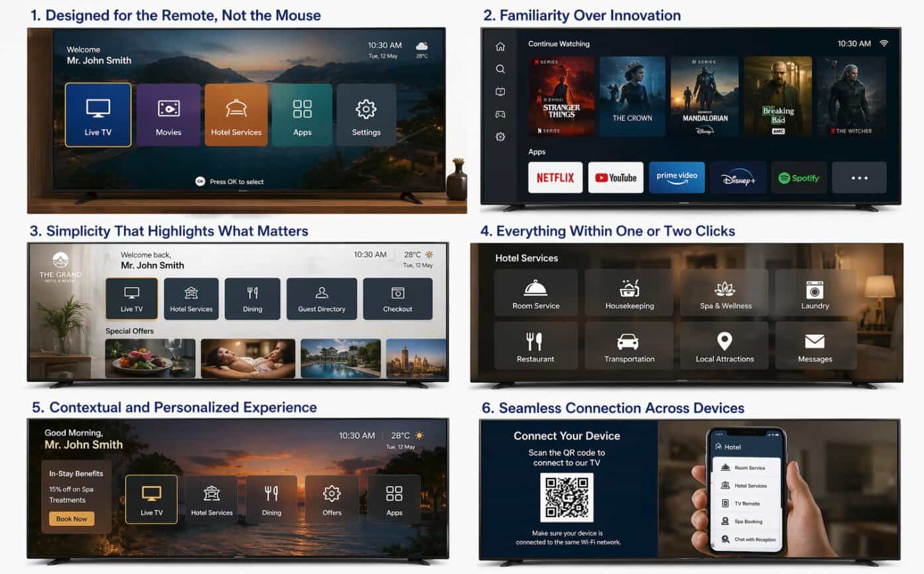Screen dimensions: 924x574
Task: Click the QR code on Connect Your Device
Action: (x=566, y=497)
